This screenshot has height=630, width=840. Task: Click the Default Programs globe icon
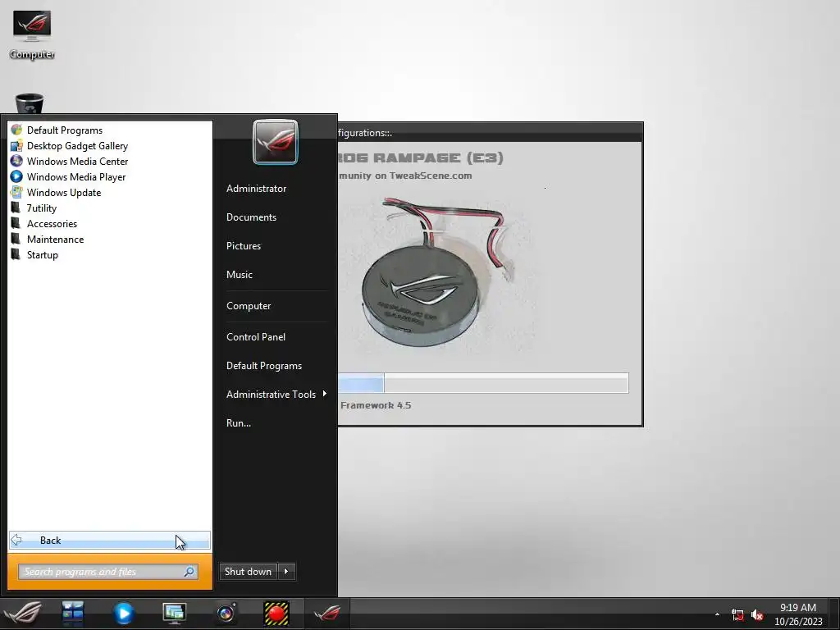click(16, 130)
